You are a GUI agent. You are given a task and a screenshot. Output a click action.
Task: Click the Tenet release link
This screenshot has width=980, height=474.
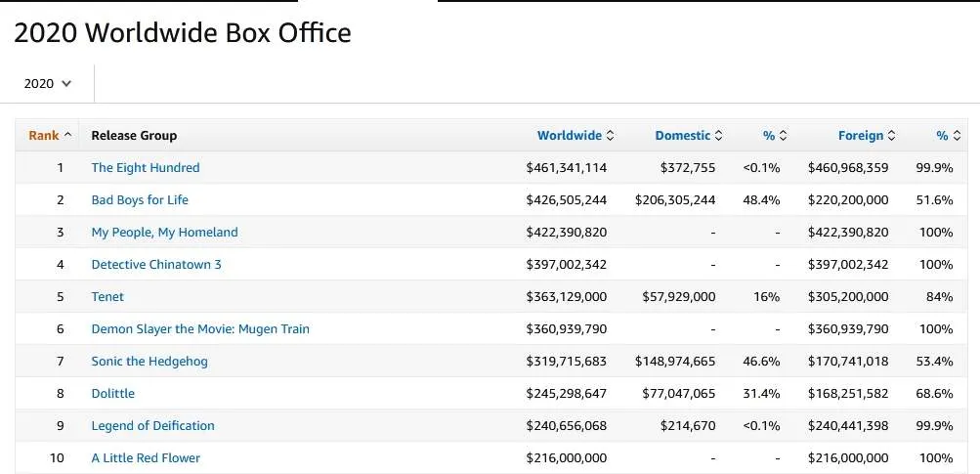point(107,297)
